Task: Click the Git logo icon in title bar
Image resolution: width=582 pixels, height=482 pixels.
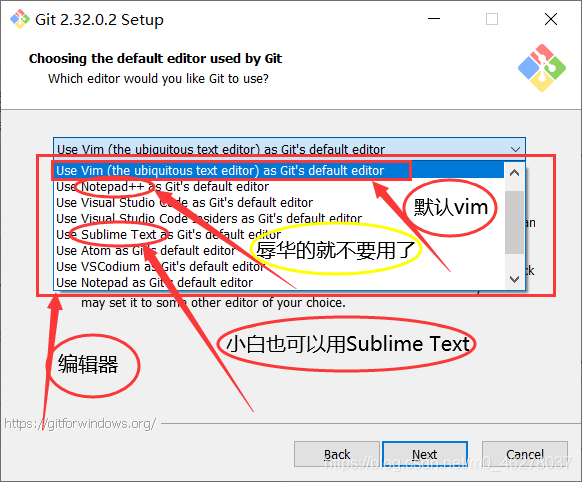Action: point(20,19)
